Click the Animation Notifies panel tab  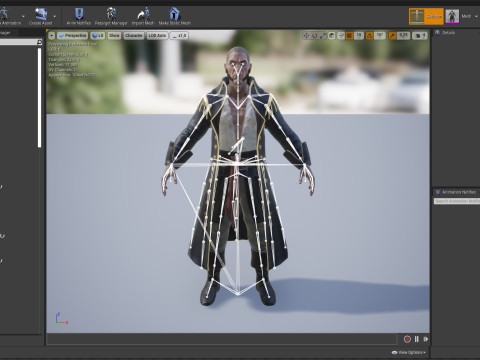pyautogui.click(x=456, y=192)
